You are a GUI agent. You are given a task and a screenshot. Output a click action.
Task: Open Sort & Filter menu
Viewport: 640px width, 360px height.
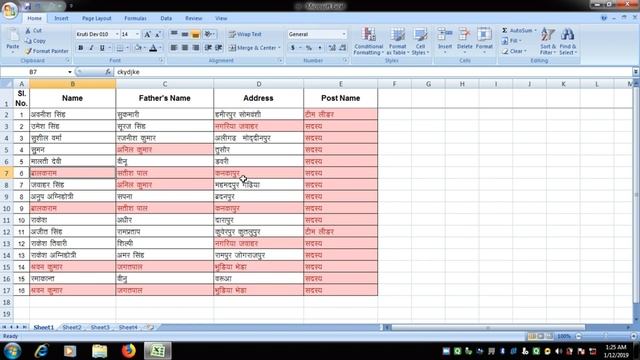coord(548,41)
